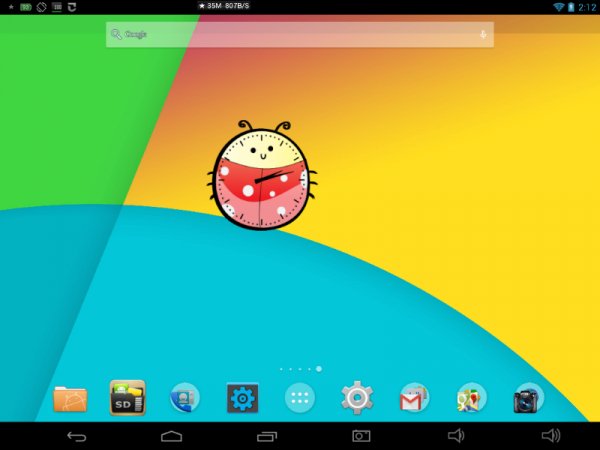Tap the battery icon beside the clock
This screenshot has width=600, height=450.
coord(571,7)
